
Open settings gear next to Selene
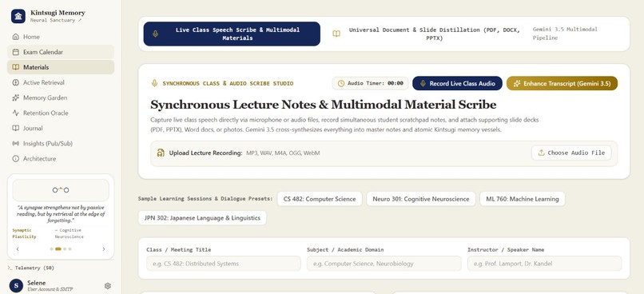[108, 286]
